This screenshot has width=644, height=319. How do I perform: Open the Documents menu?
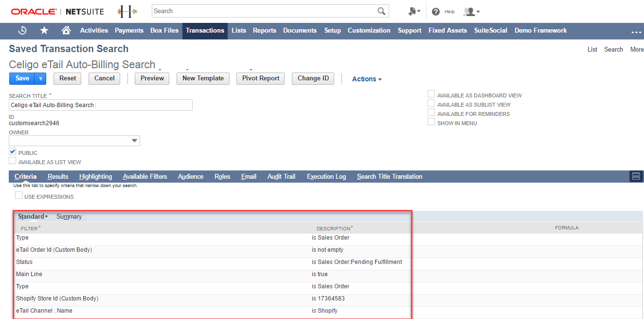point(300,30)
